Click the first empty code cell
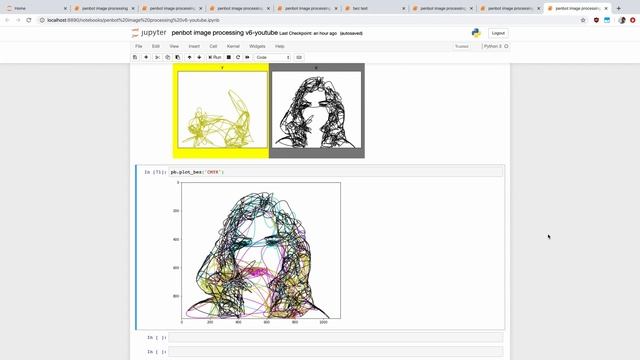Viewport: 640px width, 360px height. click(x=336, y=338)
